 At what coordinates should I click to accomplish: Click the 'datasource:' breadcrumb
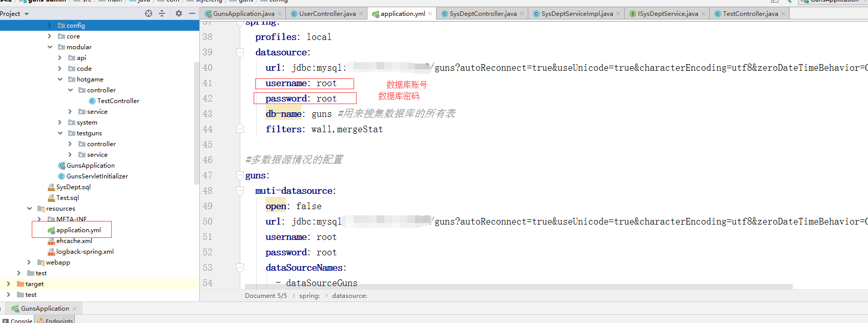pos(349,296)
